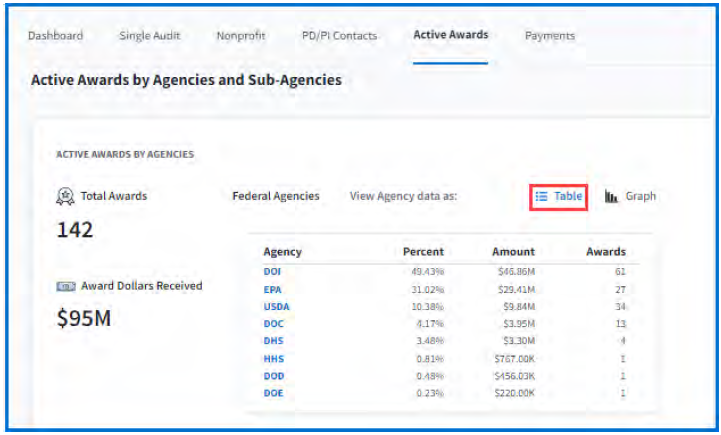Switch agency data view to Table
Screen dimensions: 721x435
pos(558,197)
